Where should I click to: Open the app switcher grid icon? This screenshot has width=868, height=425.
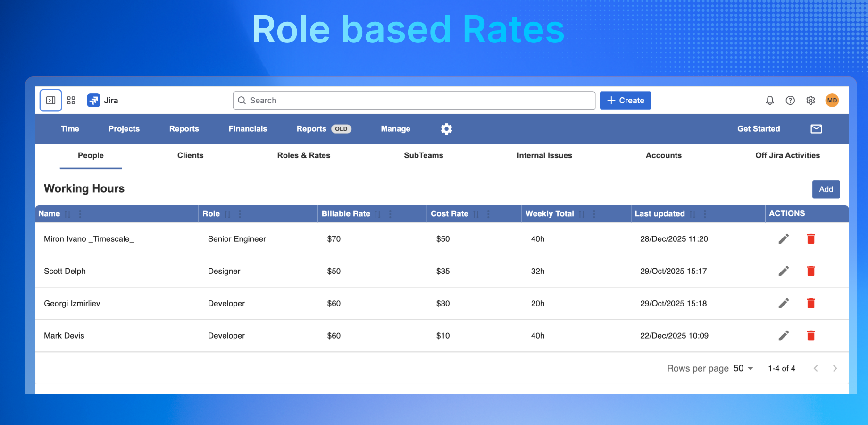pos(71,100)
